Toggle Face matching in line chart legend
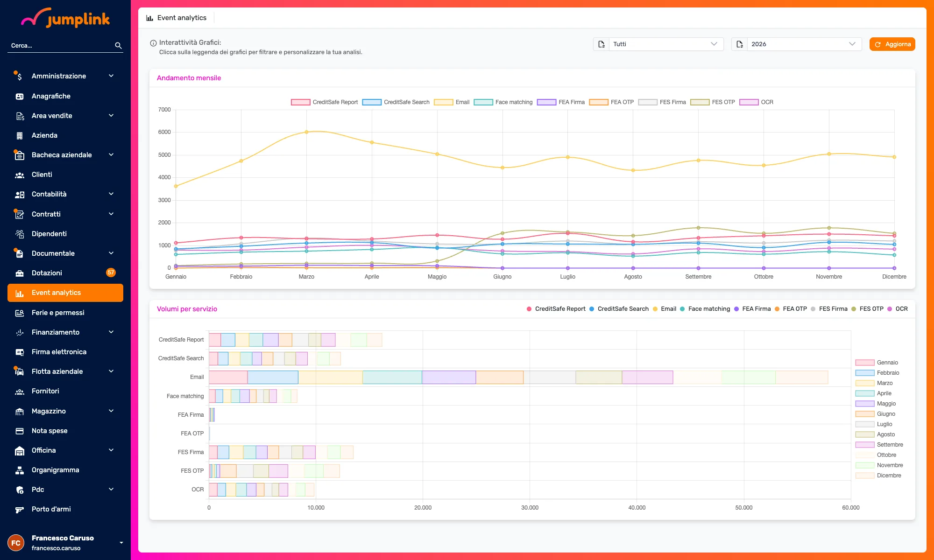This screenshot has height=560, width=934. pos(503,102)
